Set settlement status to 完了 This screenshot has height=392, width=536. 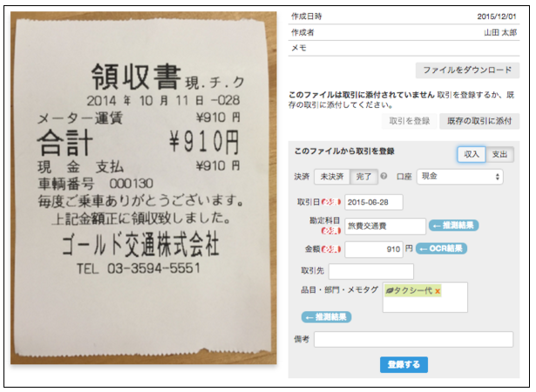363,177
